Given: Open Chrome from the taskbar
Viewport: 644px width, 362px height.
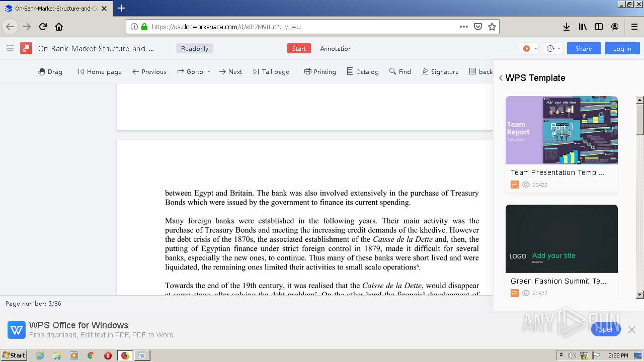Looking at the screenshot, I should coord(91,355).
